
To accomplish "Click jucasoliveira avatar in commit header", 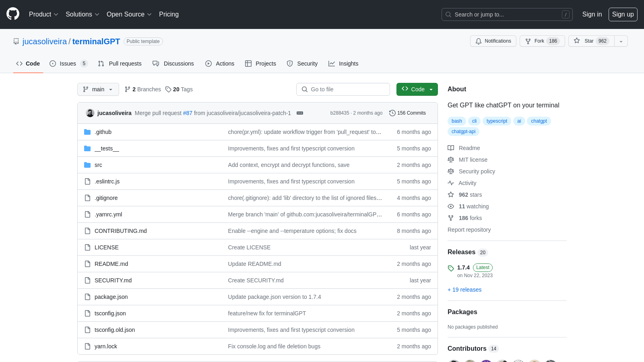I will pyautogui.click(x=90, y=113).
